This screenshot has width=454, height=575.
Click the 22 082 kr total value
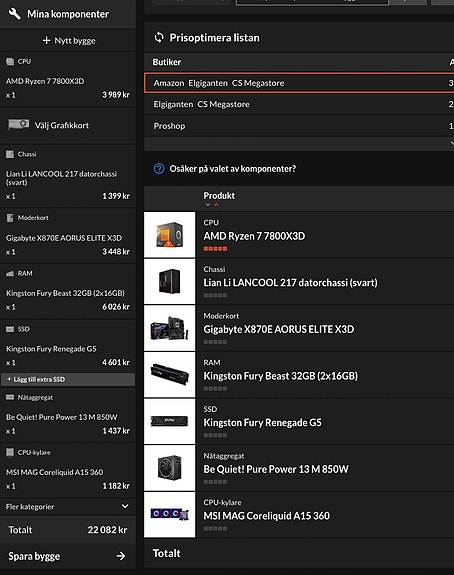point(107,530)
